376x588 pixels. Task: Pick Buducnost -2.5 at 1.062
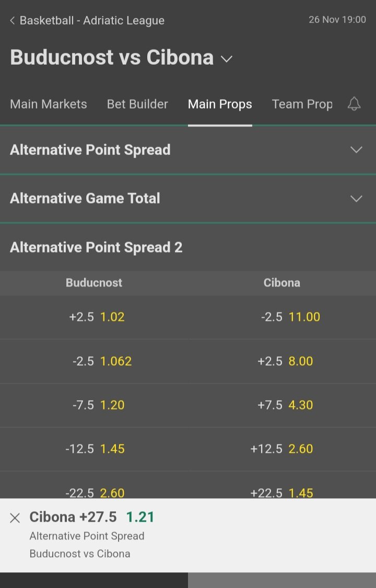(x=94, y=362)
